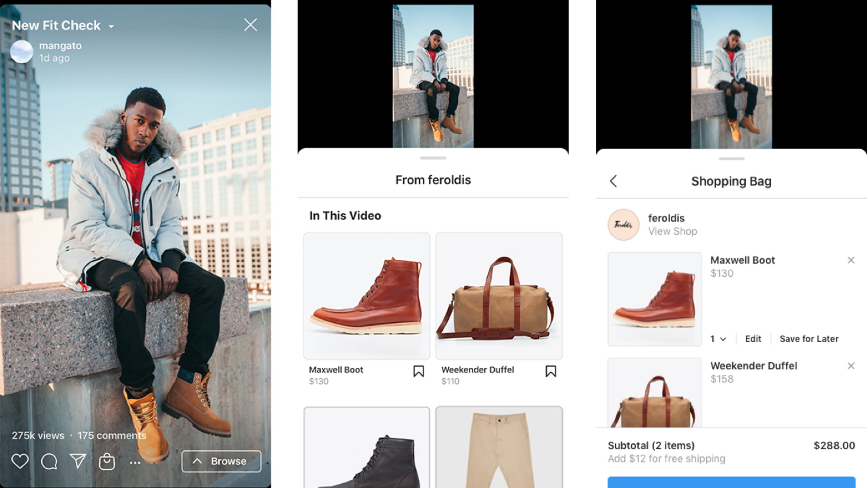This screenshot has width=868, height=488.
Task: Save Maxwell Boot with the bookmark icon
Action: coord(418,371)
